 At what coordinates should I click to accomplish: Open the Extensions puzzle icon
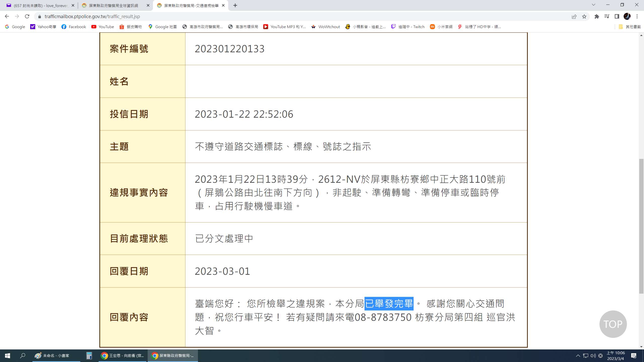coord(597,17)
